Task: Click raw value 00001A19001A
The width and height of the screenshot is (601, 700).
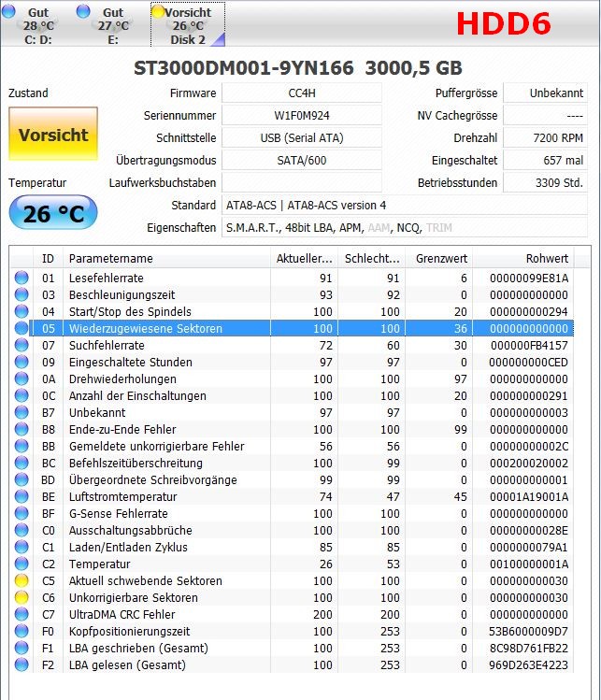Action: pos(529,497)
